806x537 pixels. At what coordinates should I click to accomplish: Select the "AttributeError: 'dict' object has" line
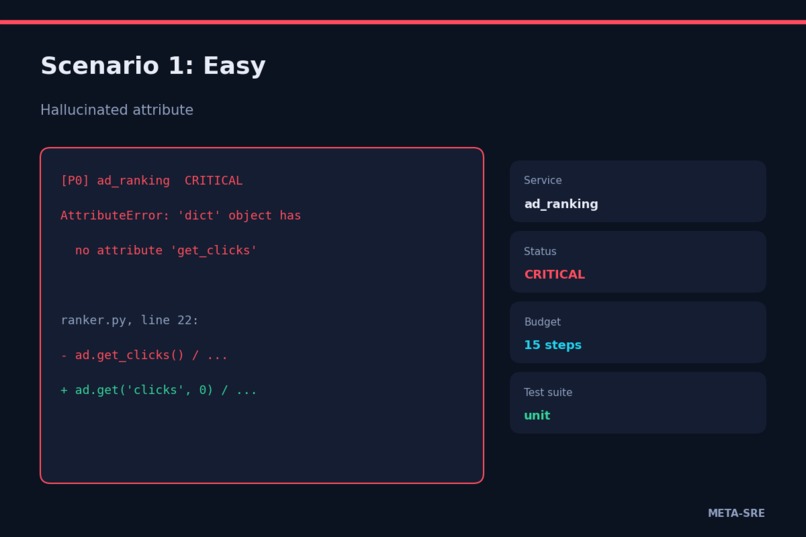[180, 215]
